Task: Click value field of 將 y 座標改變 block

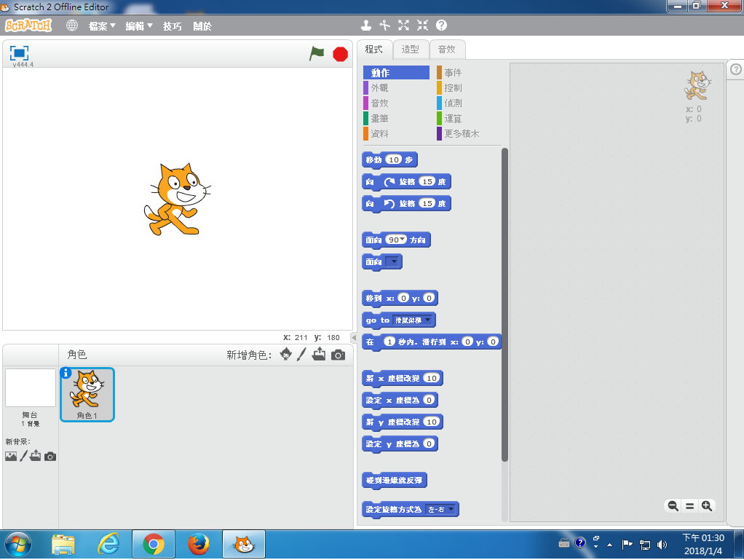Action: 432,422
